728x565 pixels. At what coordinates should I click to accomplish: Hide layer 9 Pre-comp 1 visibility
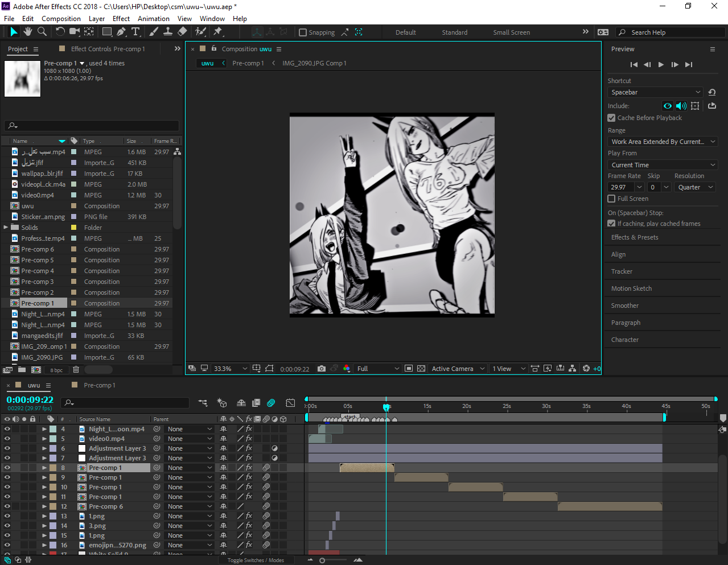[x=7, y=477]
